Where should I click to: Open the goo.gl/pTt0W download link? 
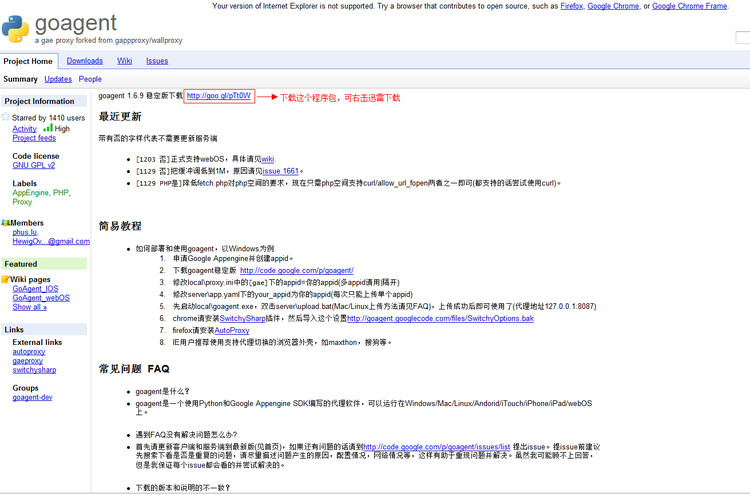click(x=219, y=96)
